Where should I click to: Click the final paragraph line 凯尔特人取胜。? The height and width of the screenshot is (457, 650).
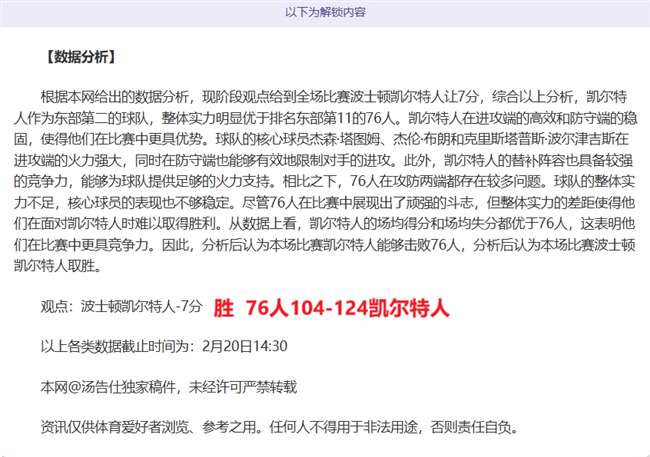[58, 266]
